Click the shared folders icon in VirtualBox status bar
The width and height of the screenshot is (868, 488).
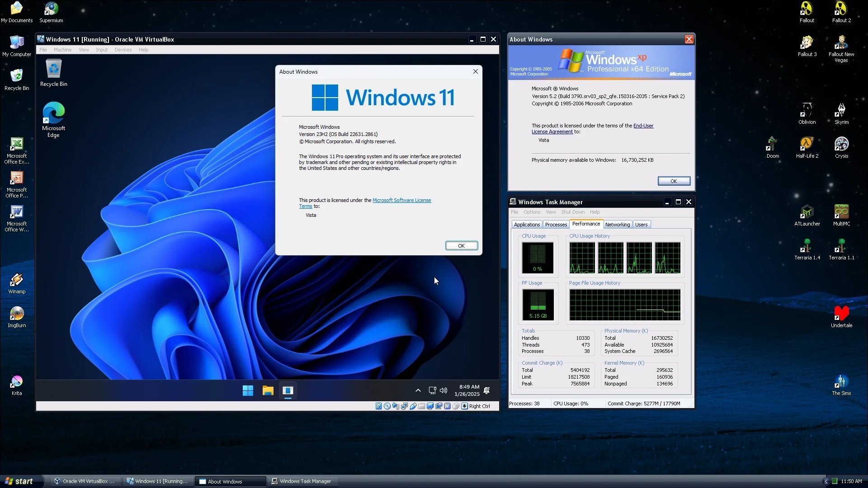(421, 406)
